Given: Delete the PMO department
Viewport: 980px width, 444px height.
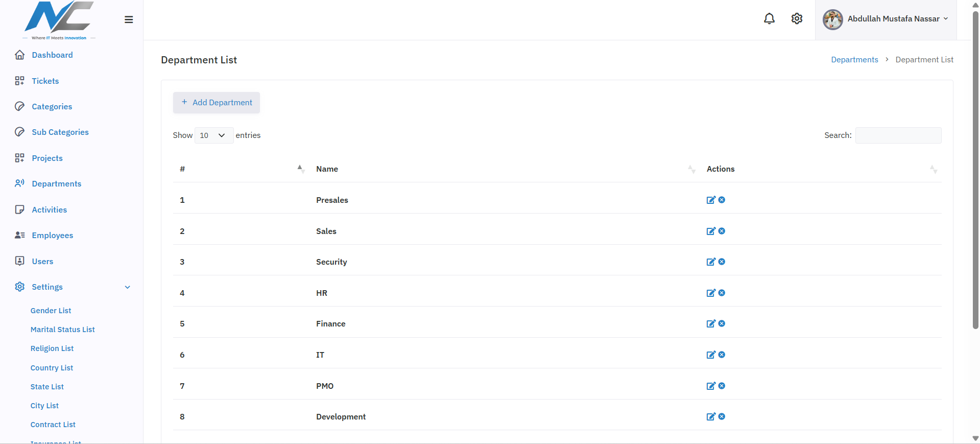Looking at the screenshot, I should tap(722, 386).
